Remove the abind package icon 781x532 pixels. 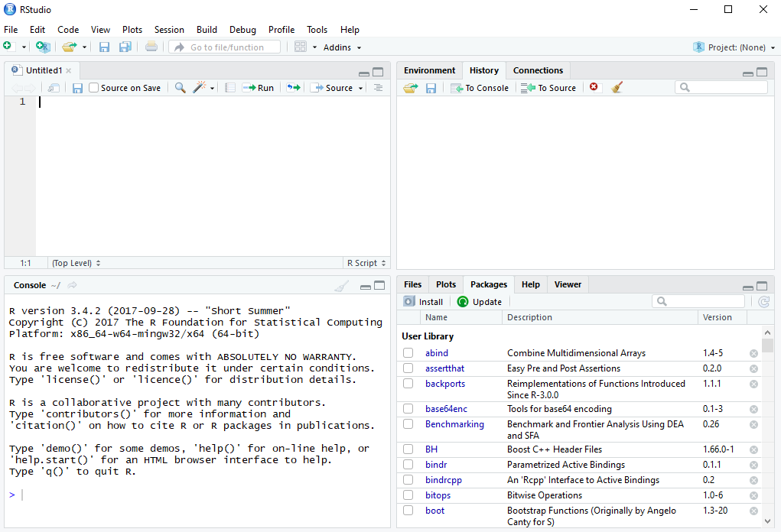tap(753, 353)
